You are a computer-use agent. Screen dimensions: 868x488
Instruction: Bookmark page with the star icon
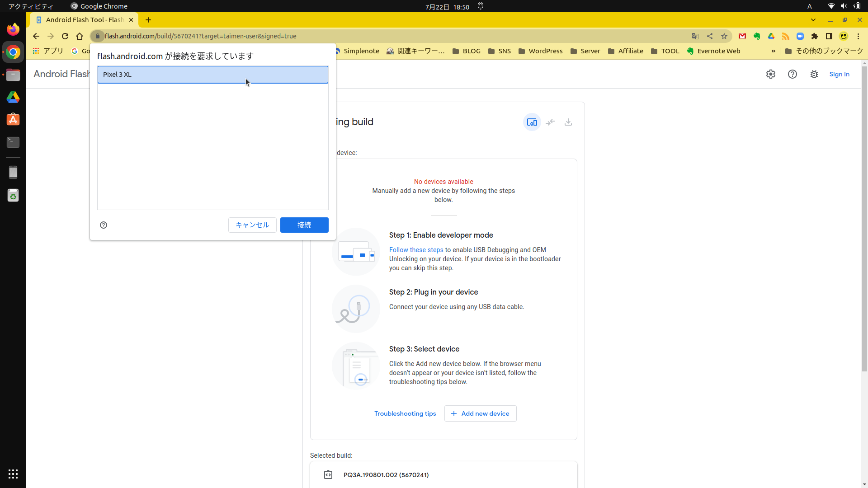(x=724, y=36)
